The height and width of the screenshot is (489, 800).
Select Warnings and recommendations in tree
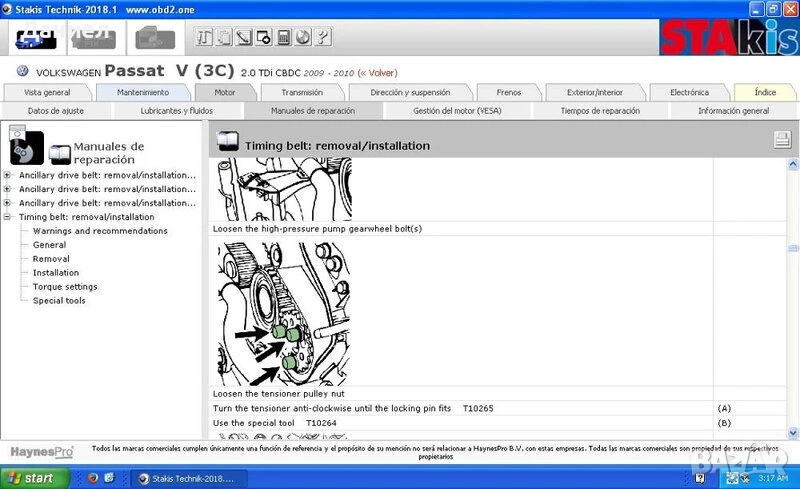tap(100, 231)
